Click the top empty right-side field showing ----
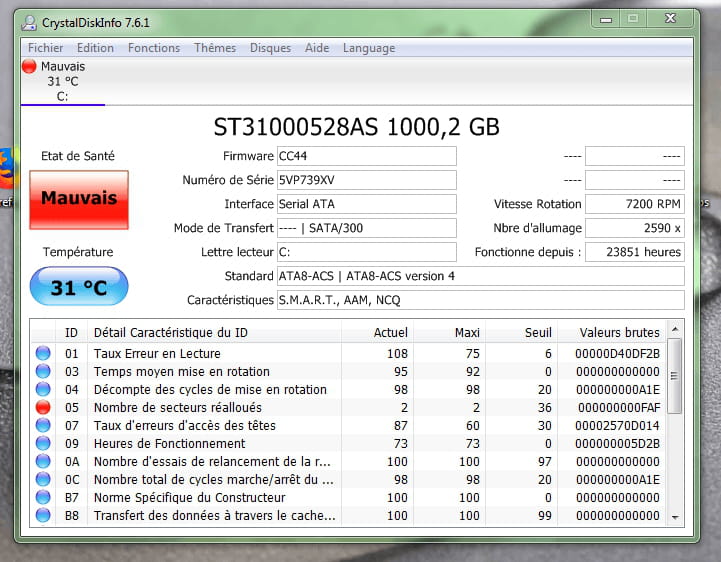The height and width of the screenshot is (562, 721). (635, 156)
